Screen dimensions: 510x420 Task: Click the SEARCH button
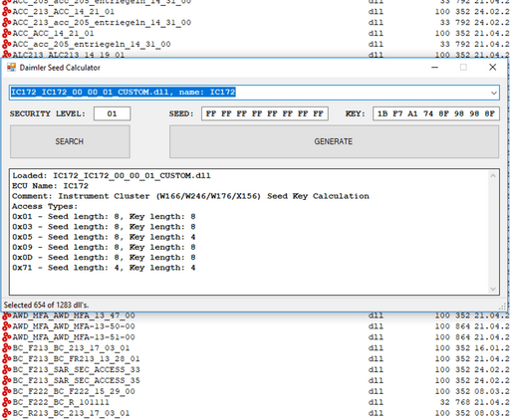70,141
